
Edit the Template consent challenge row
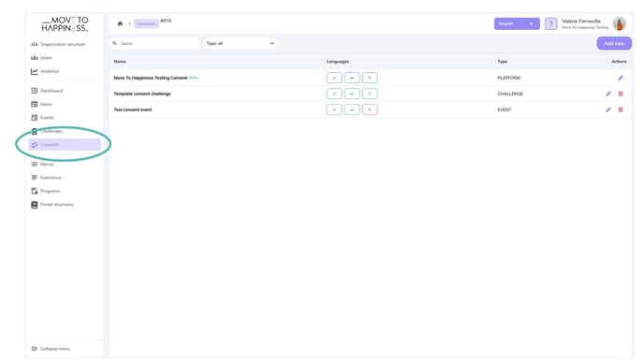click(x=608, y=94)
